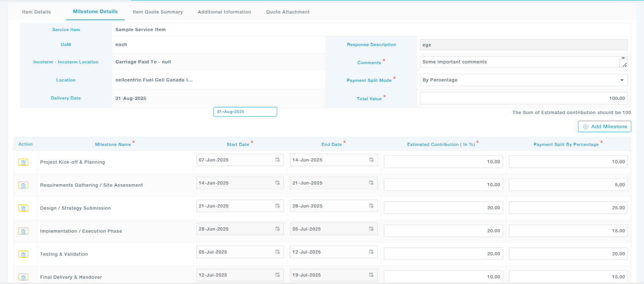Expand the Payment Split Mode dropdown

[x=523, y=80]
